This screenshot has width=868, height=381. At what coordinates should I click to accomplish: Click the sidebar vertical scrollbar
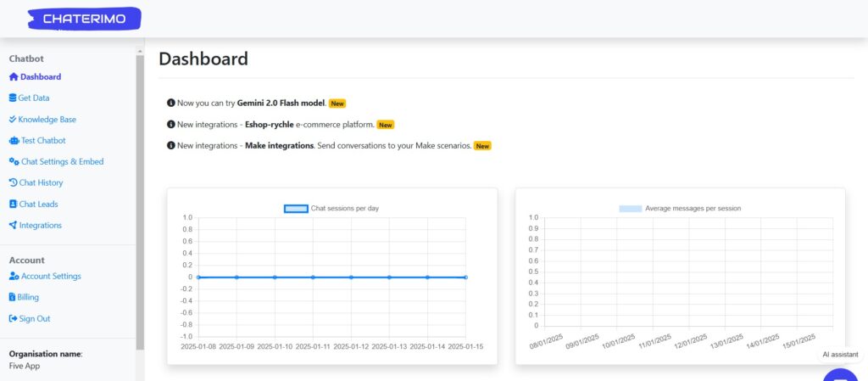coord(140,195)
